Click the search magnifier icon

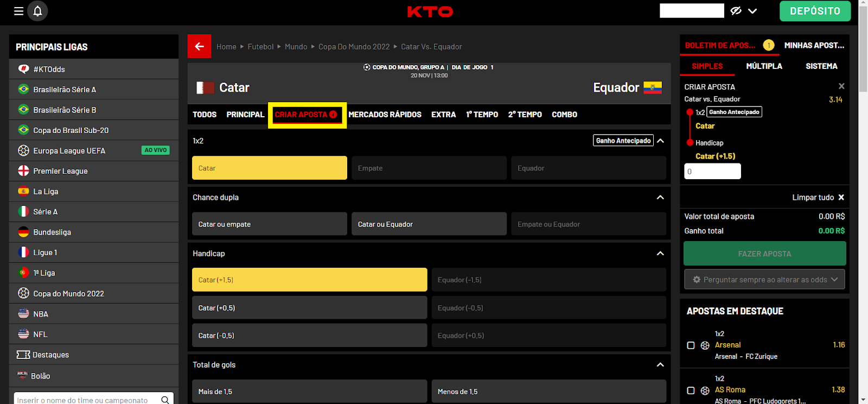pos(165,400)
